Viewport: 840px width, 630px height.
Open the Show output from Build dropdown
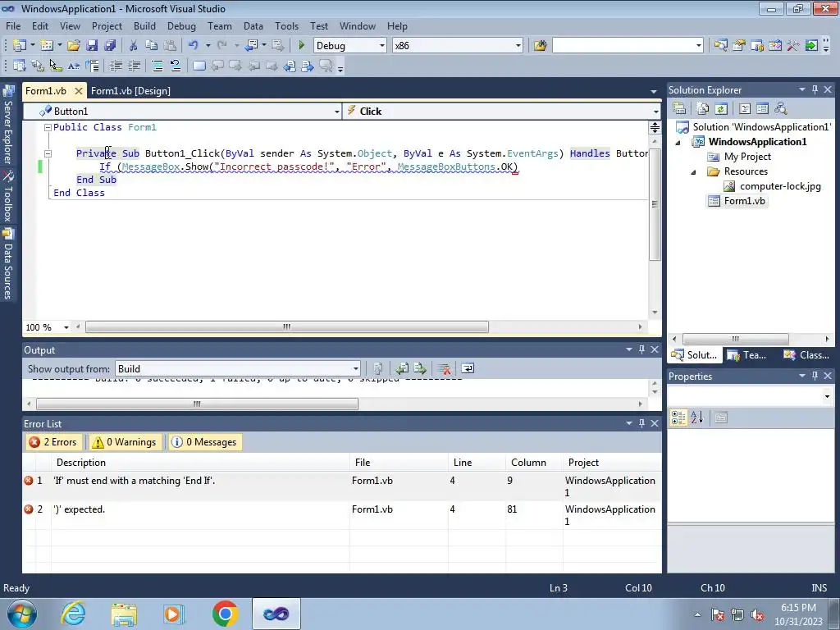[356, 368]
